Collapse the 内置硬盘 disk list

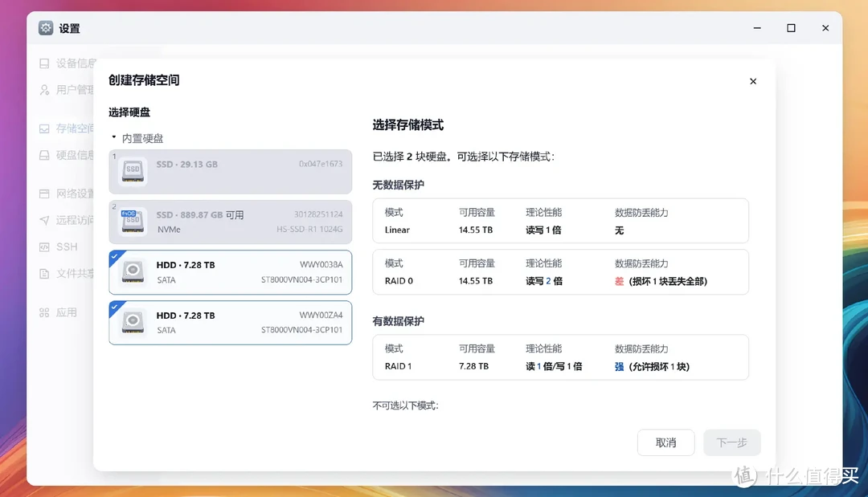click(114, 138)
